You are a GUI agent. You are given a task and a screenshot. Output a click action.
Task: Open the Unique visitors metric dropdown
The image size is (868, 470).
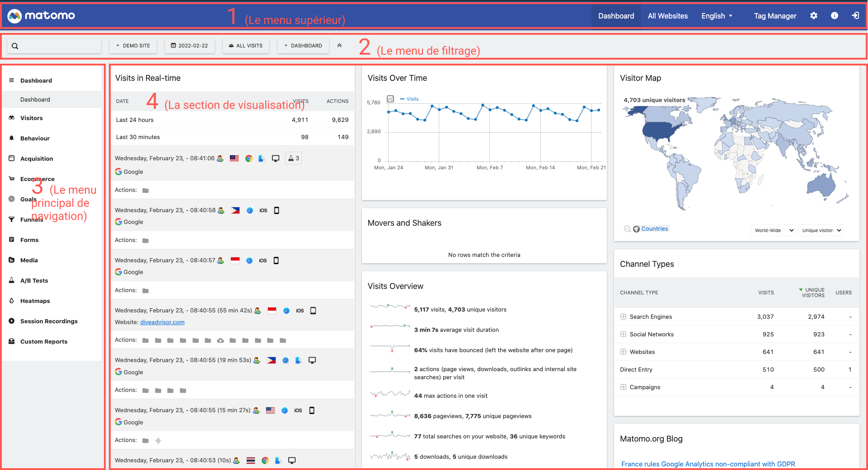coord(820,230)
